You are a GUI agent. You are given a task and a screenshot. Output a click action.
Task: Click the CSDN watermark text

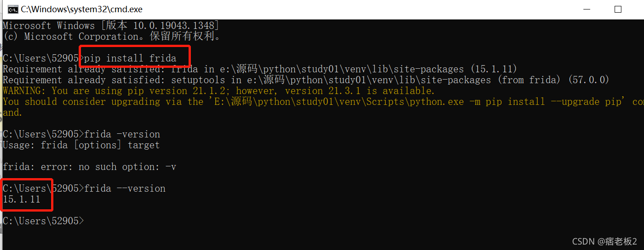[605, 241]
